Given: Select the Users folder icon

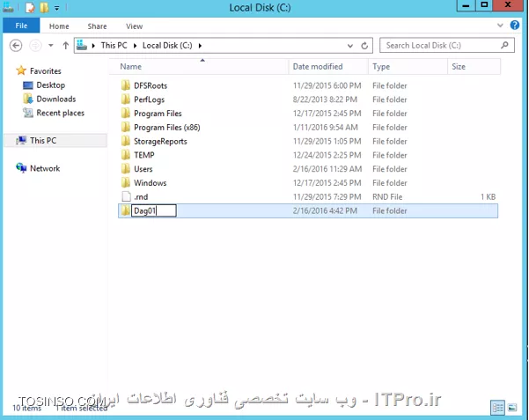Looking at the screenshot, I should point(126,168).
